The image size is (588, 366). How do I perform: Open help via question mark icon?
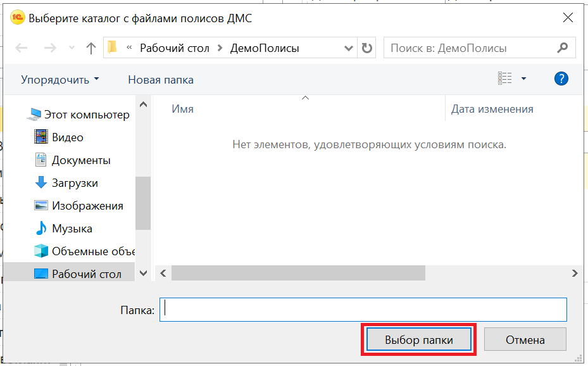click(561, 79)
